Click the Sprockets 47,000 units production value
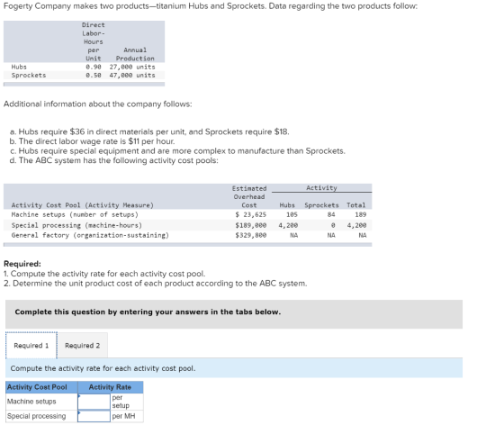 [132, 76]
